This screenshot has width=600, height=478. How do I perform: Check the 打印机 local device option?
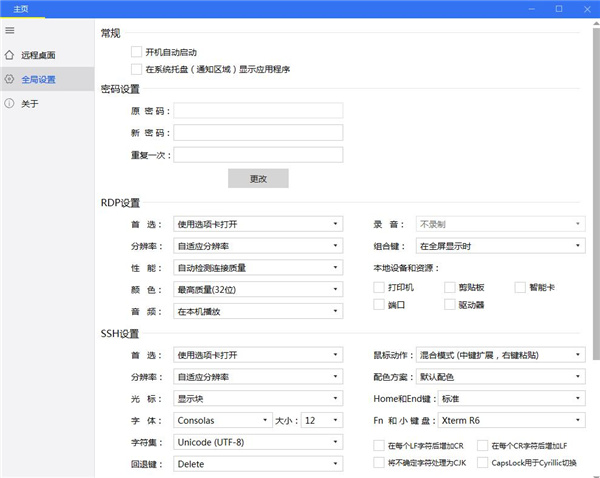pyautogui.click(x=379, y=287)
